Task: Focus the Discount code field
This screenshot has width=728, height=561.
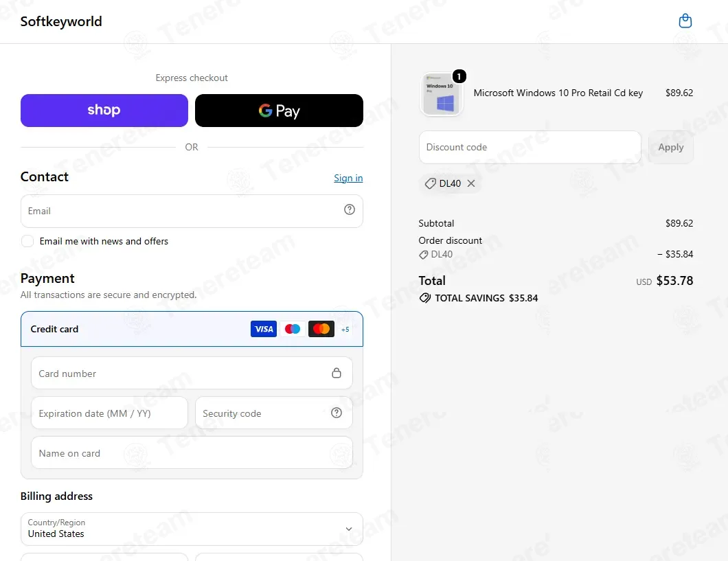Action: [x=530, y=147]
